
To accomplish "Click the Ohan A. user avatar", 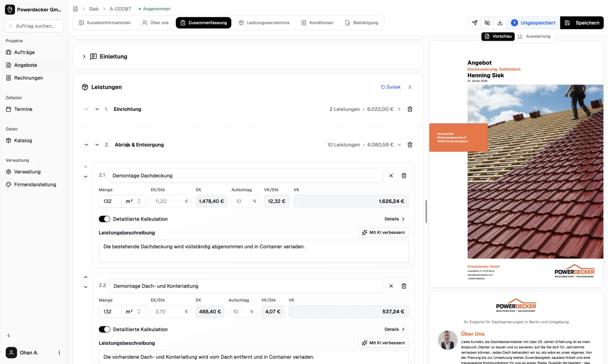I will pyautogui.click(x=11, y=353).
